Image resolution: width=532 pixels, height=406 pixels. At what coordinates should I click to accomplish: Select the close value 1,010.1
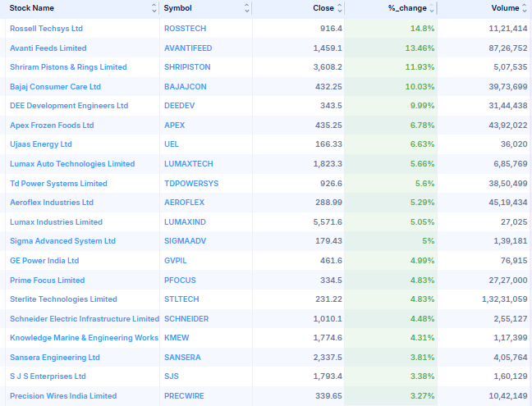[328, 319]
